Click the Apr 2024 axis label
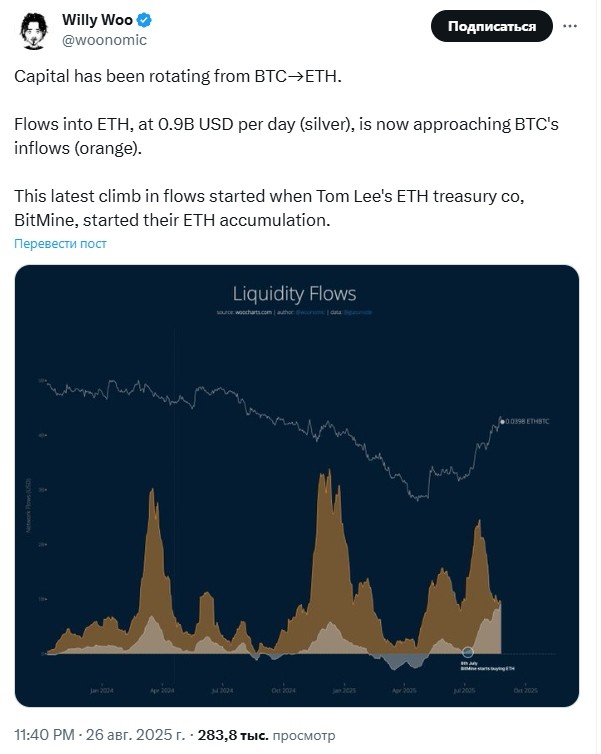The width and height of the screenshot is (601, 754). click(162, 690)
